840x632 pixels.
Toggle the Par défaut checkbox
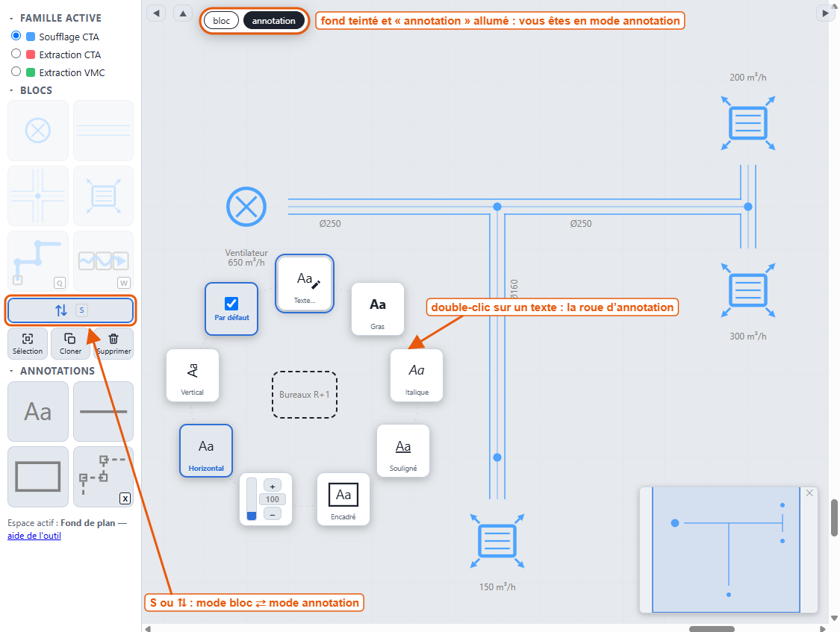(x=231, y=304)
